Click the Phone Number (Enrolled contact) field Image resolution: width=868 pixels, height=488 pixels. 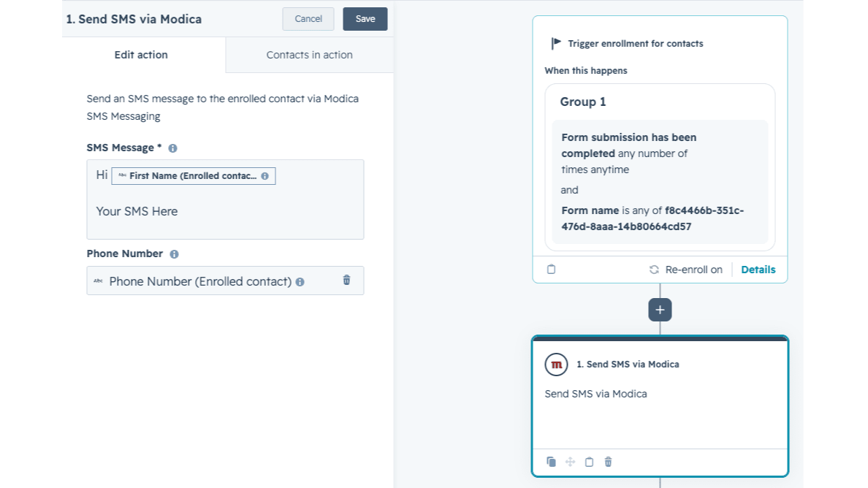(225, 281)
